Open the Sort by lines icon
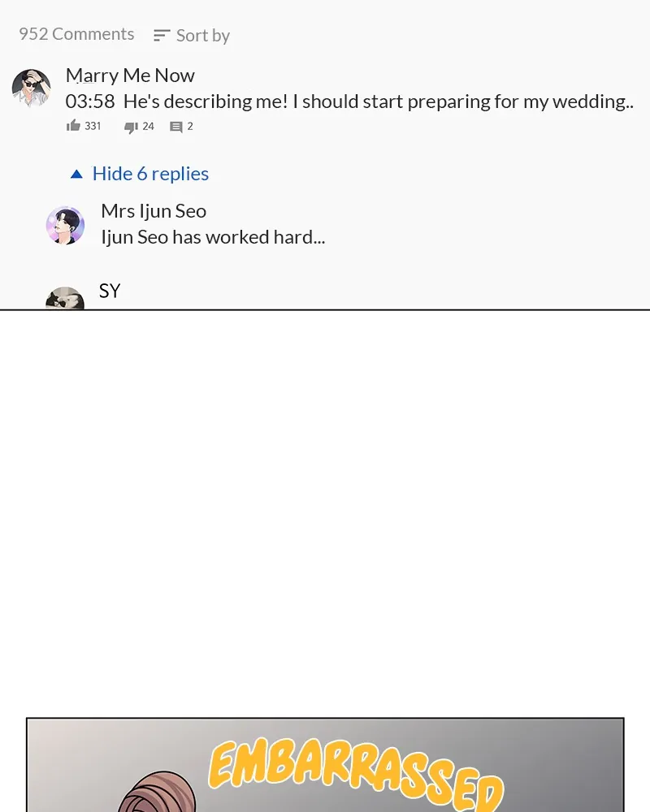Viewport: 650px width, 812px height. pyautogui.click(x=162, y=35)
